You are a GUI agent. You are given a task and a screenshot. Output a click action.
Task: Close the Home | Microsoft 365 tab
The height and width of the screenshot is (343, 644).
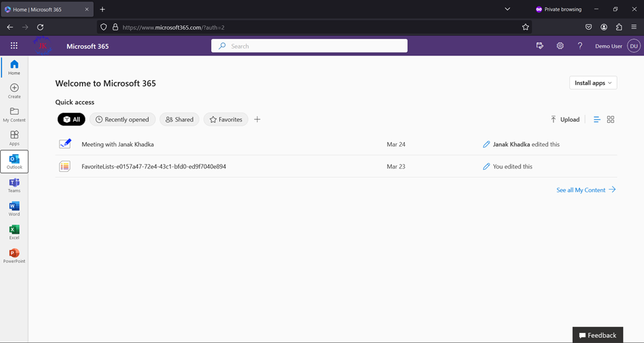click(87, 9)
